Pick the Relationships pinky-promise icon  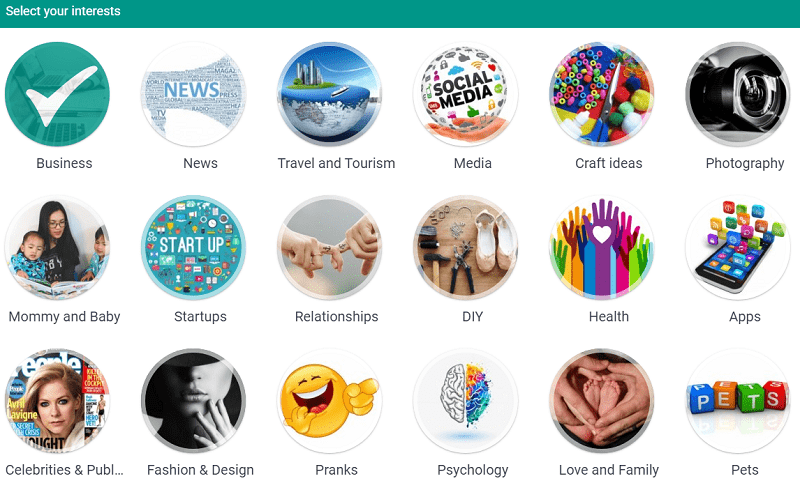[330, 248]
